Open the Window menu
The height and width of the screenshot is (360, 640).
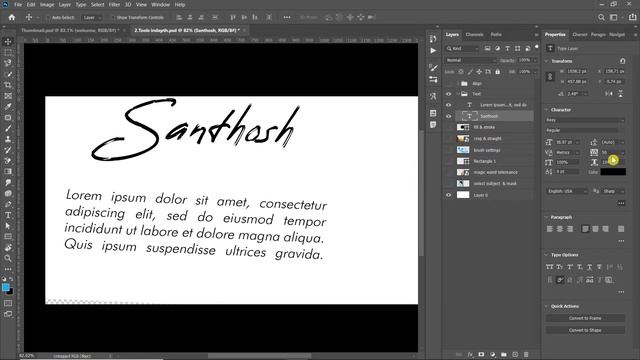[160, 5]
